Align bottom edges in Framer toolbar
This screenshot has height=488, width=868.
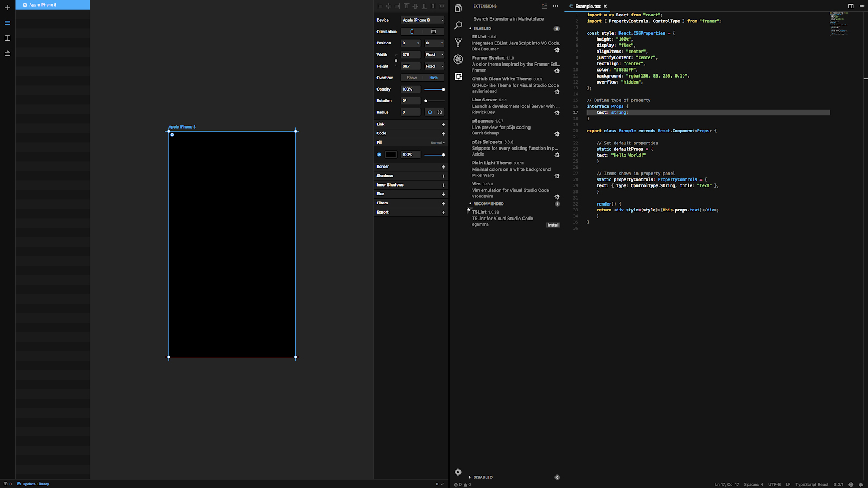click(x=424, y=6)
